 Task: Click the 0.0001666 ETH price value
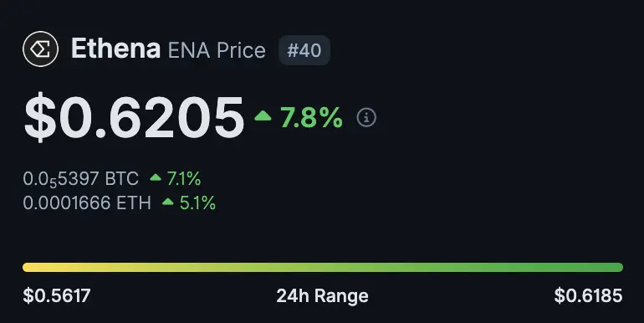point(87,203)
